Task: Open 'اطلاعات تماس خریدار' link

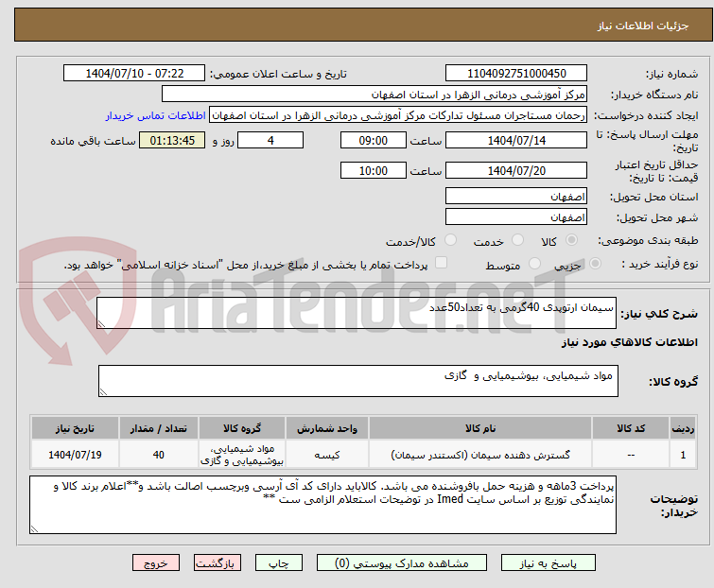Action: pos(156,115)
